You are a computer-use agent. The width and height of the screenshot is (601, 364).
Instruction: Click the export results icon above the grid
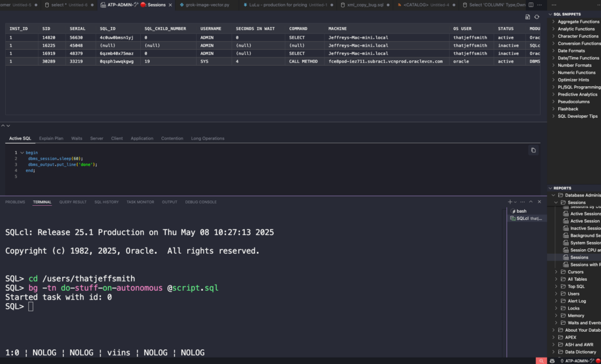[x=528, y=17]
